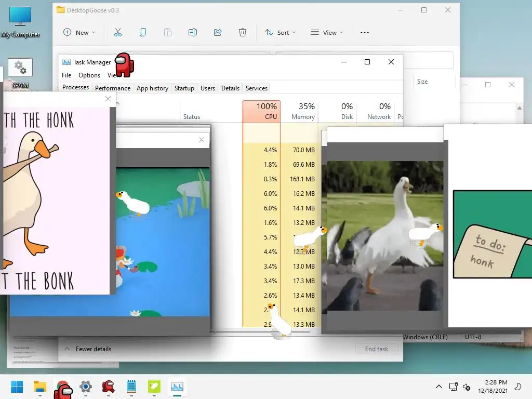
Task: Switch to the App history tab
Action: click(152, 88)
